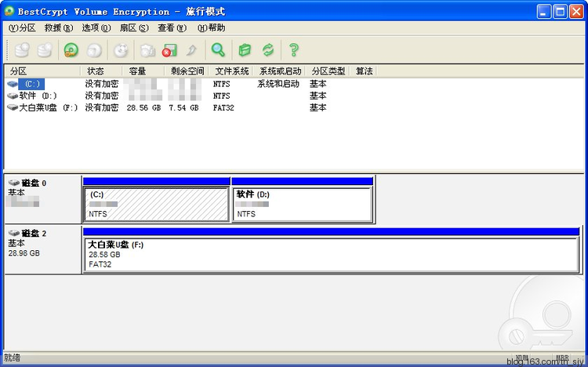The width and height of the screenshot is (588, 367).
Task: Click the green question mark help icon
Action: [x=294, y=50]
